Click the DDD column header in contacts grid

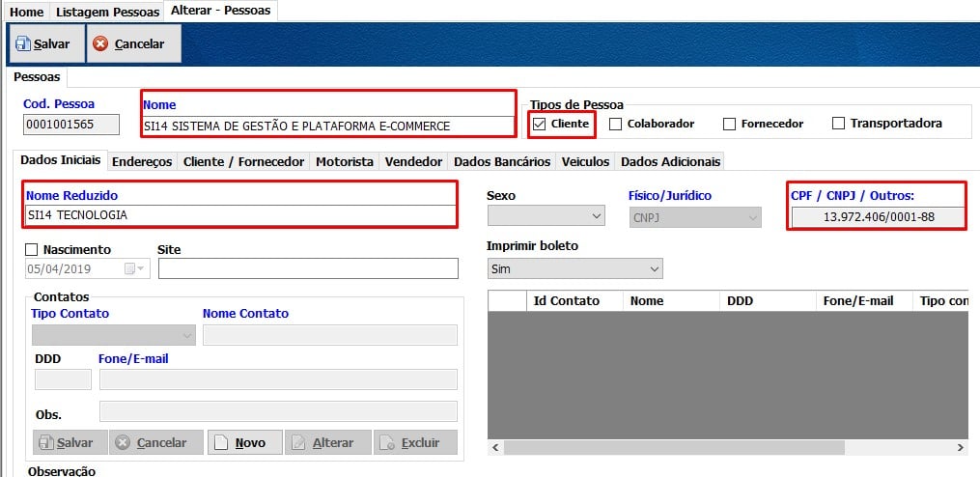(768, 300)
